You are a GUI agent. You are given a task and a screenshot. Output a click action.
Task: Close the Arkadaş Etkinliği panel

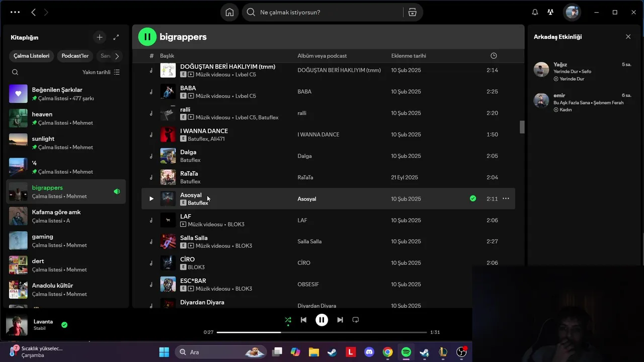[628, 37]
